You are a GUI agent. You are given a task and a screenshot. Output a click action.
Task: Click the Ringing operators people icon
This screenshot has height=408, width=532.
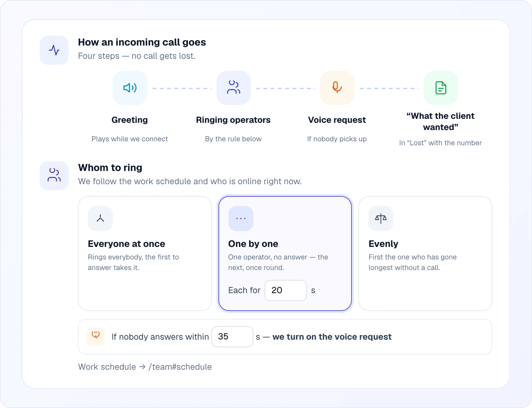[x=234, y=87]
